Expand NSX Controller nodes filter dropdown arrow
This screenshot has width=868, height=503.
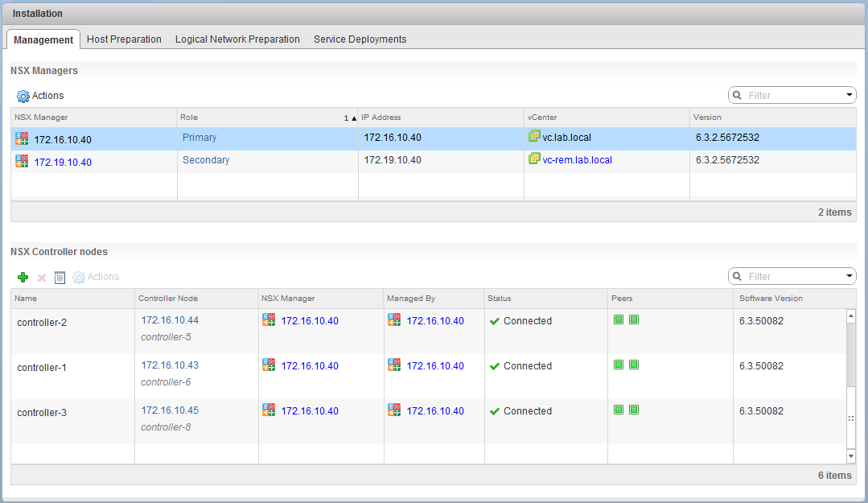click(849, 276)
